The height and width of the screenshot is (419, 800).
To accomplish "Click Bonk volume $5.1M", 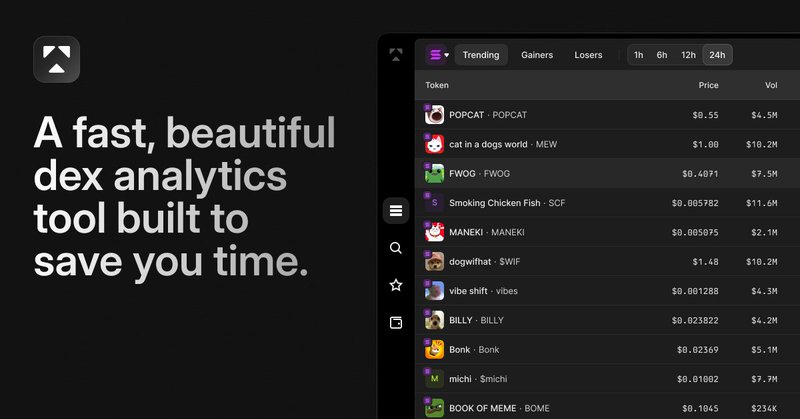I will pos(764,350).
